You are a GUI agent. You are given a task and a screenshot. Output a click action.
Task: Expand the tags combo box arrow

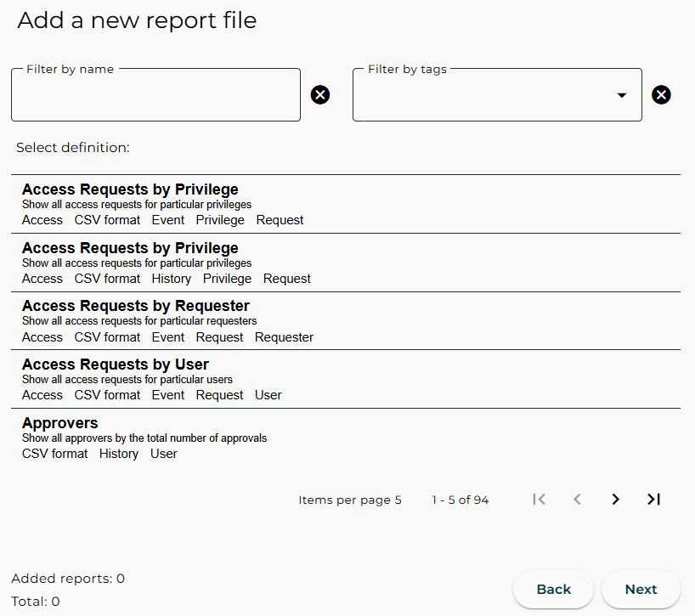(622, 94)
